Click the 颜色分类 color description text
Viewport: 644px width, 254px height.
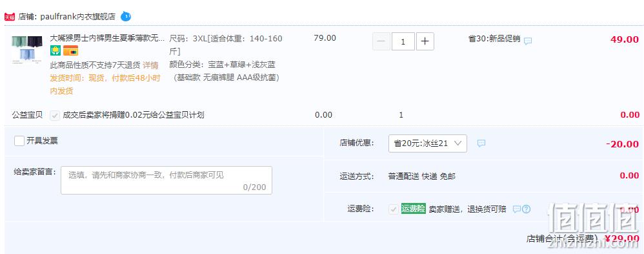click(x=225, y=71)
